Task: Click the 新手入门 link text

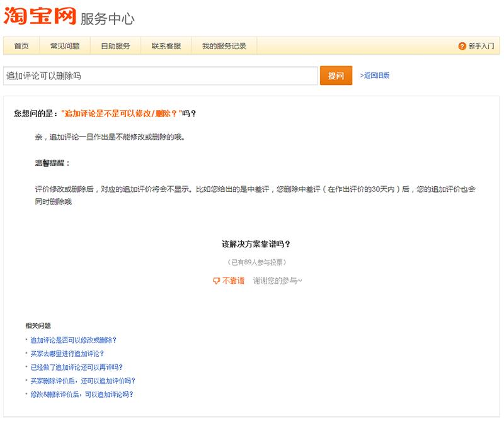Action: (481, 47)
